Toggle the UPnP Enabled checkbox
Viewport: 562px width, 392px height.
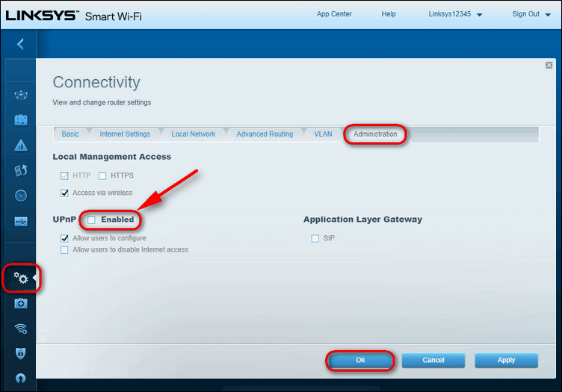coord(92,220)
